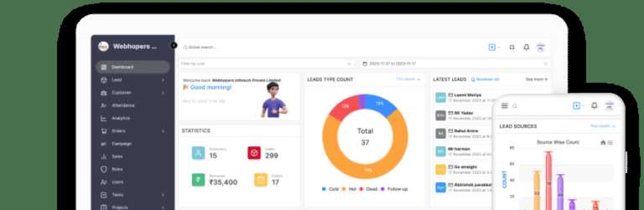Open the See more dropdown in Latest Leads
The height and width of the screenshot is (210, 644).
(x=536, y=79)
